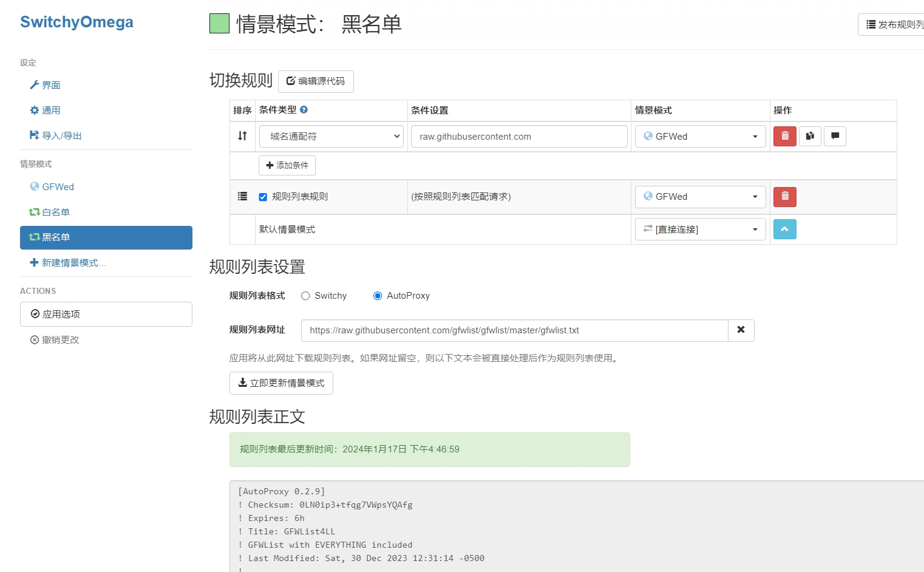924x572 pixels.
Task: Click the rule list URL field
Action: tap(515, 330)
